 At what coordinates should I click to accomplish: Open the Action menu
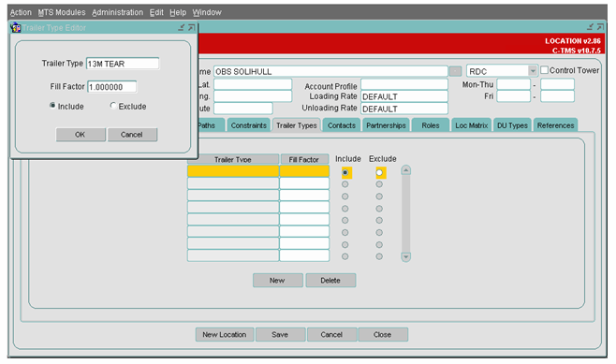[21, 12]
